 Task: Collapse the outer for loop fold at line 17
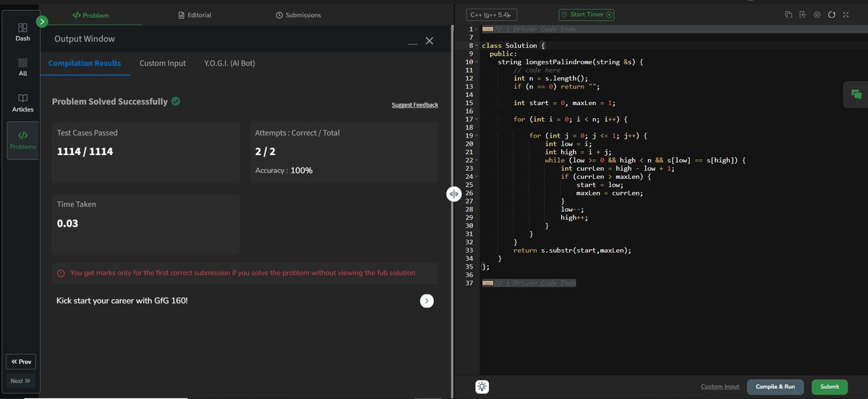(475, 119)
